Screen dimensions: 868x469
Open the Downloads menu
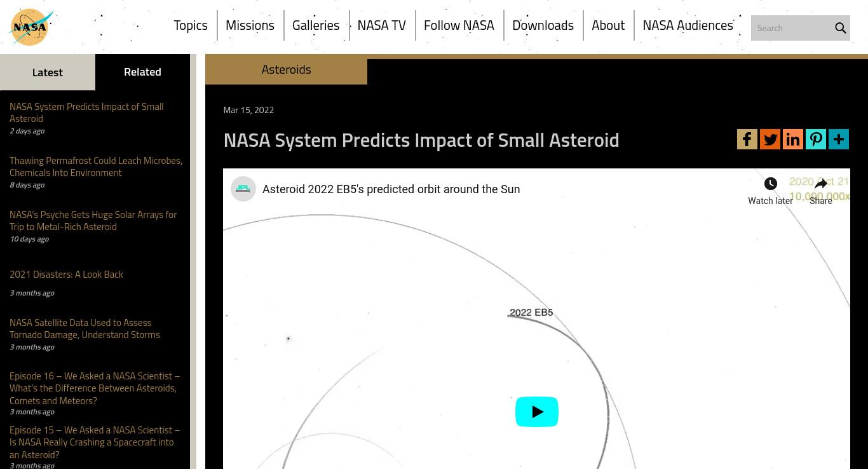[543, 25]
